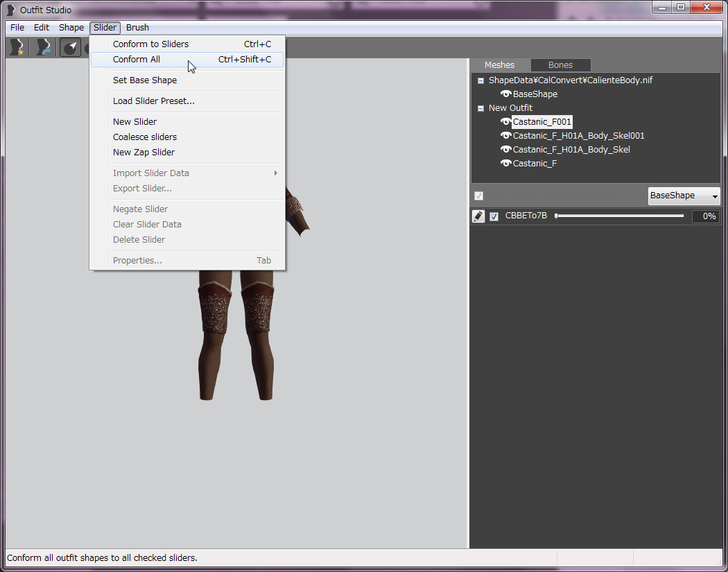Hide the BaseShape mesh via eye icon
The width and height of the screenshot is (728, 572).
tap(506, 94)
